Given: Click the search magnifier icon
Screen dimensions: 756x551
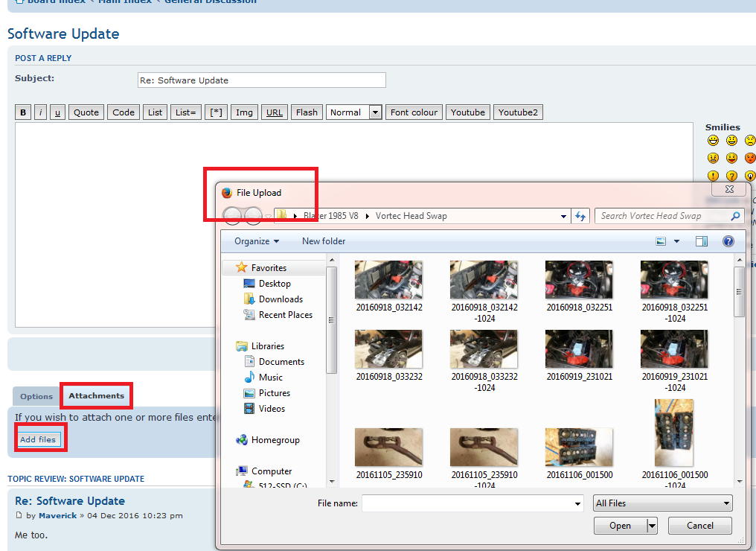Looking at the screenshot, I should [x=735, y=216].
